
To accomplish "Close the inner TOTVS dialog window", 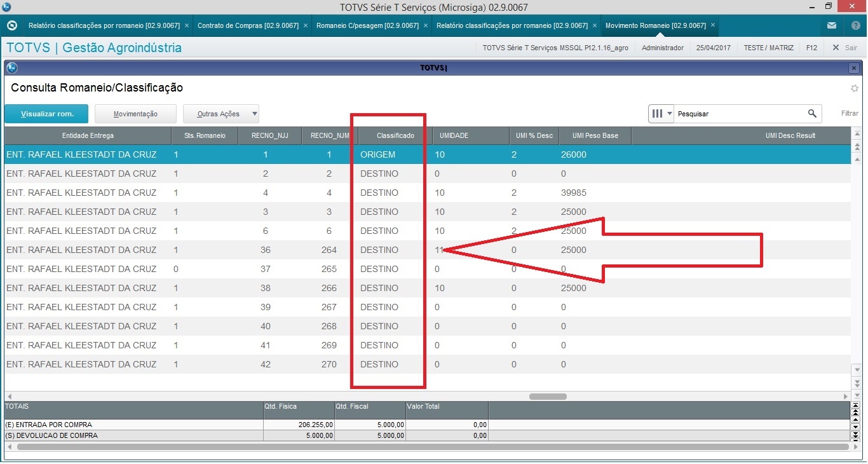I will (853, 68).
